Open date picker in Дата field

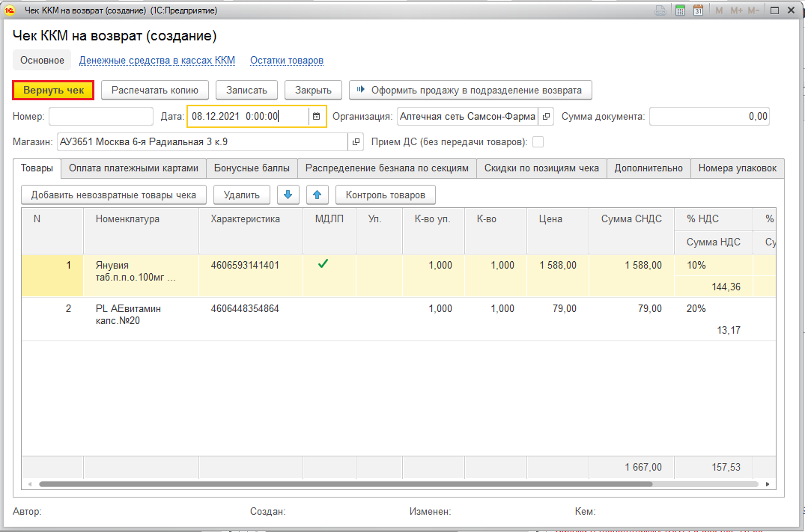coord(317,117)
